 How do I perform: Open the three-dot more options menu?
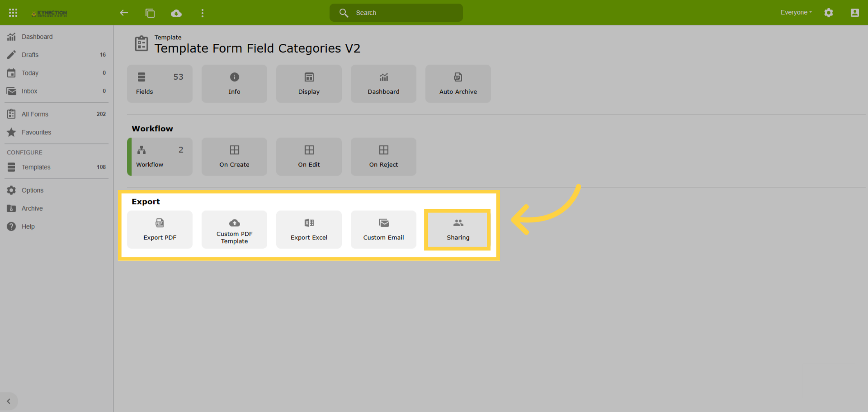(x=203, y=13)
